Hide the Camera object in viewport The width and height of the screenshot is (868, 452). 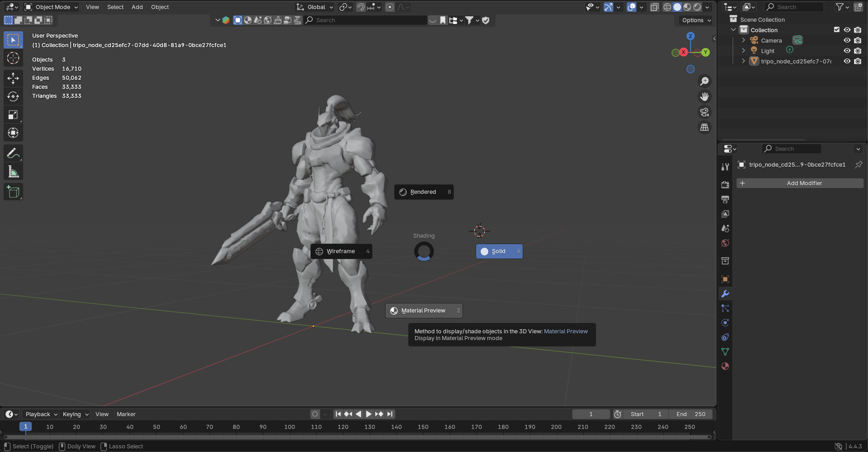tap(847, 40)
